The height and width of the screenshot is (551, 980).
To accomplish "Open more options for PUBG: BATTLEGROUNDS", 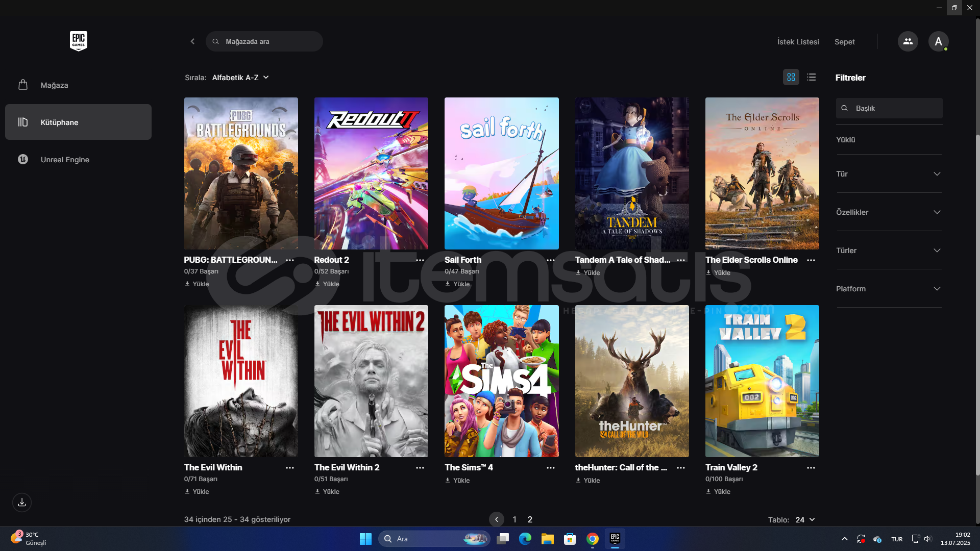I will click(290, 260).
